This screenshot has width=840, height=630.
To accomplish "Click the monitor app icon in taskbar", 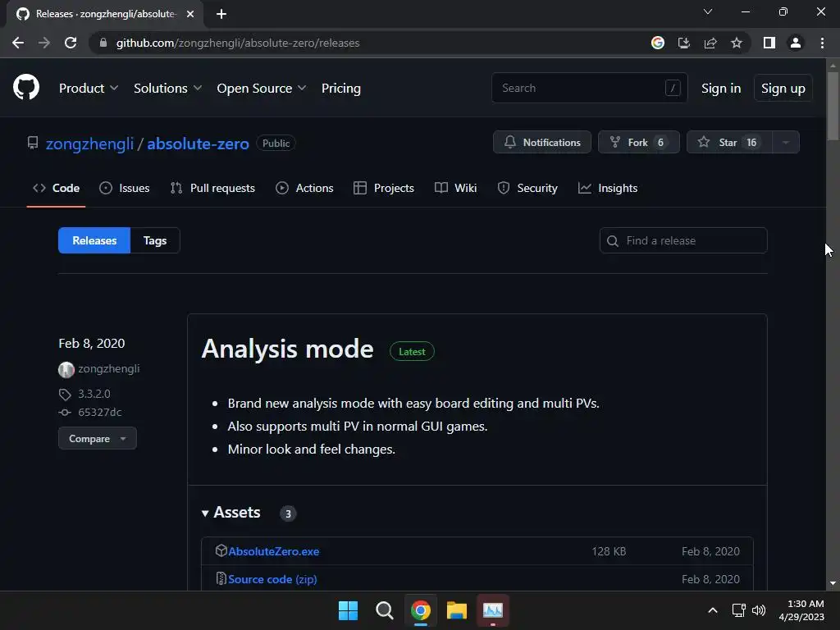I will (x=493, y=610).
